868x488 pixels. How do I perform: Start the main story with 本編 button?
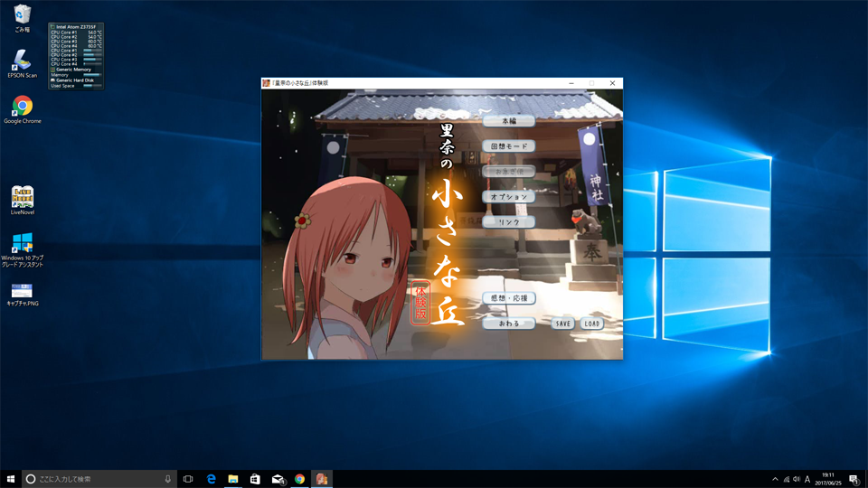(x=508, y=120)
